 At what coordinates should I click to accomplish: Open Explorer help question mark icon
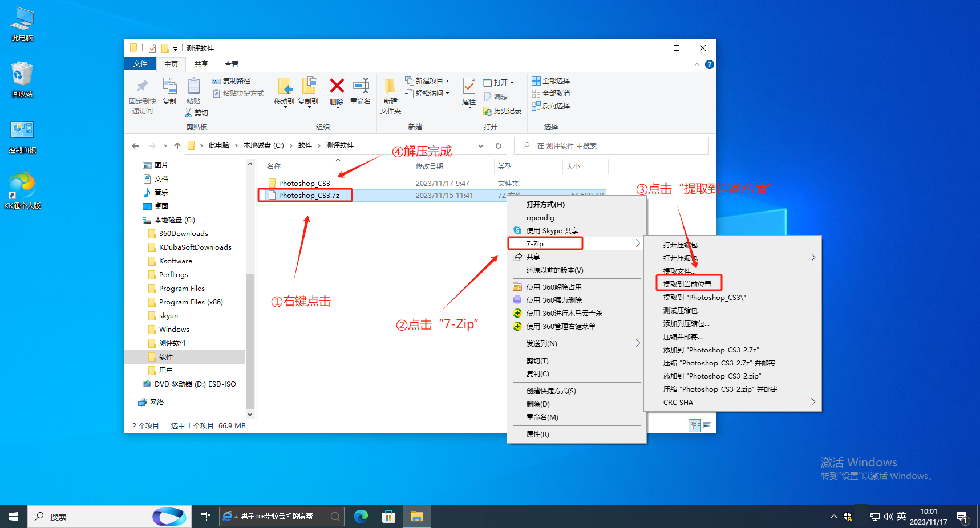[x=710, y=64]
